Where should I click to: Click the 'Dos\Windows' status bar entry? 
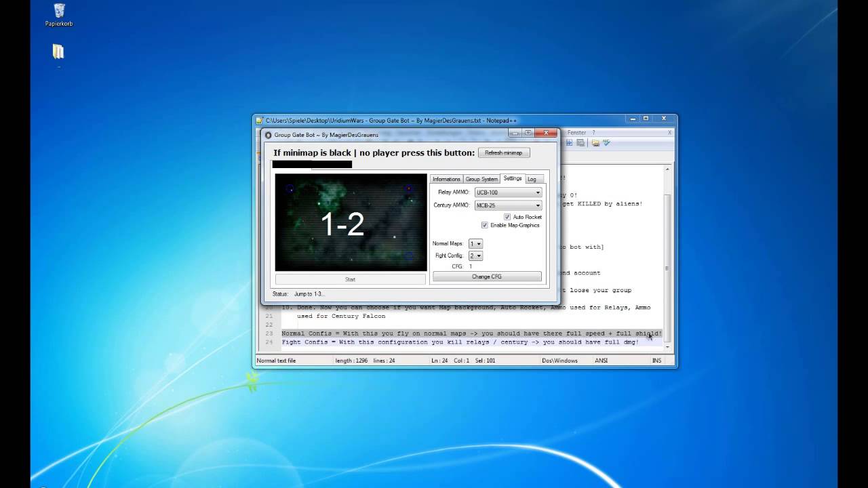click(x=559, y=361)
